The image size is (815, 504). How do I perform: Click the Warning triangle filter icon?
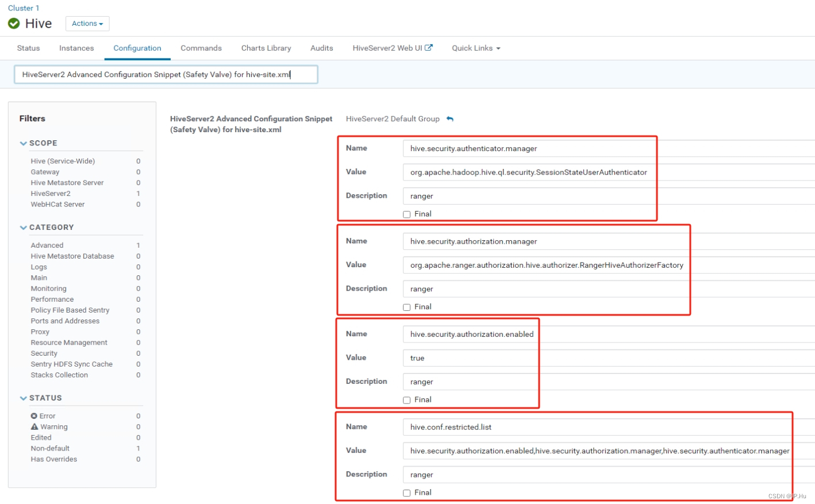tap(34, 426)
